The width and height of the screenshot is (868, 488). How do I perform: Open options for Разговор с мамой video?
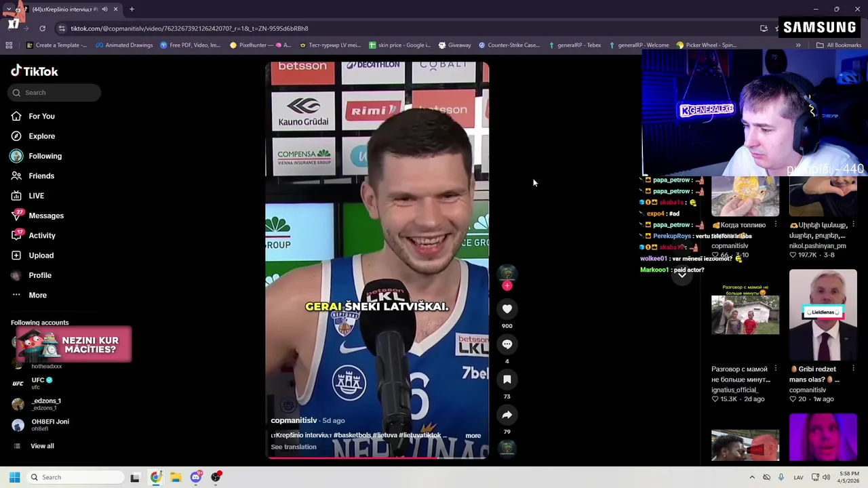click(x=775, y=369)
